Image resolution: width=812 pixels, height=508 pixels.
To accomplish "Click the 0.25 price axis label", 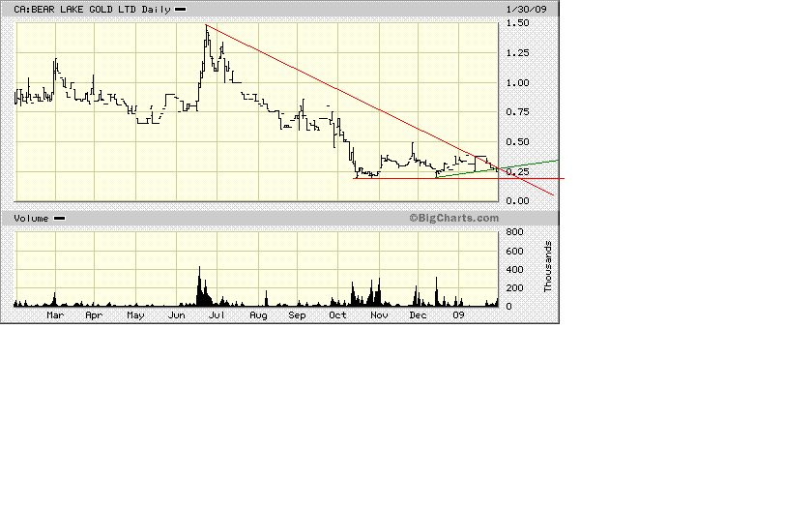I will coord(517,171).
